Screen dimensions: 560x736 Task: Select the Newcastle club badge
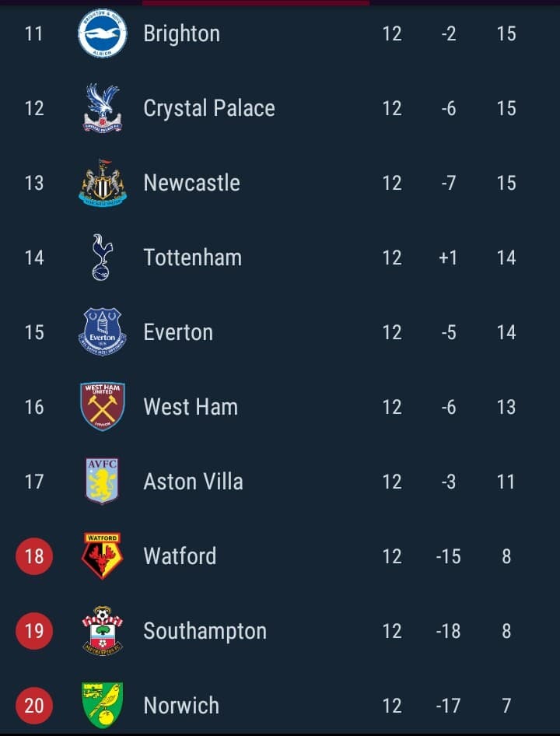[103, 183]
